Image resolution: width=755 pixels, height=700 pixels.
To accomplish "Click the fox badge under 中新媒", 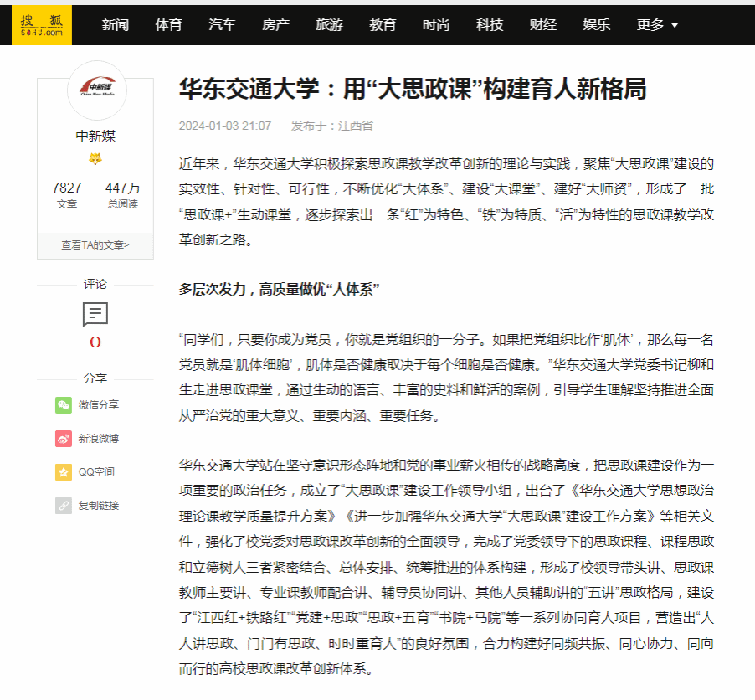I will point(95,159).
